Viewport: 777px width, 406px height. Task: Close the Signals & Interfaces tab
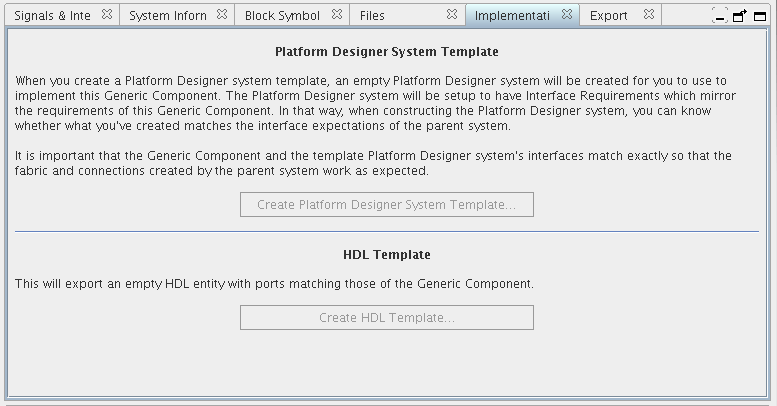click(107, 15)
